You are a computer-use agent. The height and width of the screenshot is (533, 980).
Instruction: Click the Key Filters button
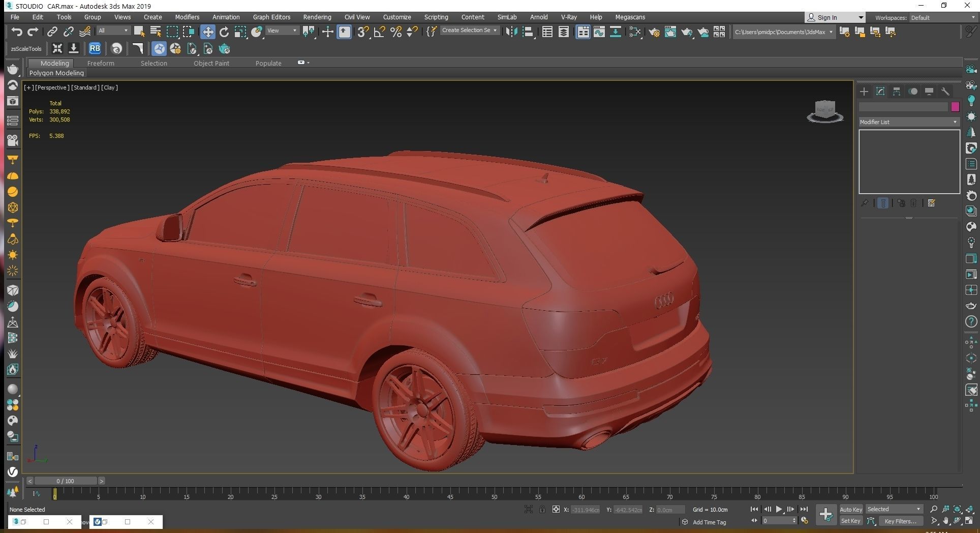click(x=901, y=521)
